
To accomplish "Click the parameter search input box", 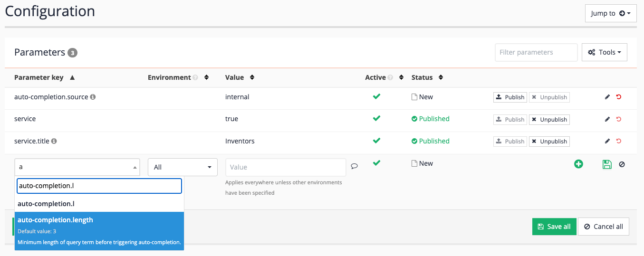I will pos(99,186).
